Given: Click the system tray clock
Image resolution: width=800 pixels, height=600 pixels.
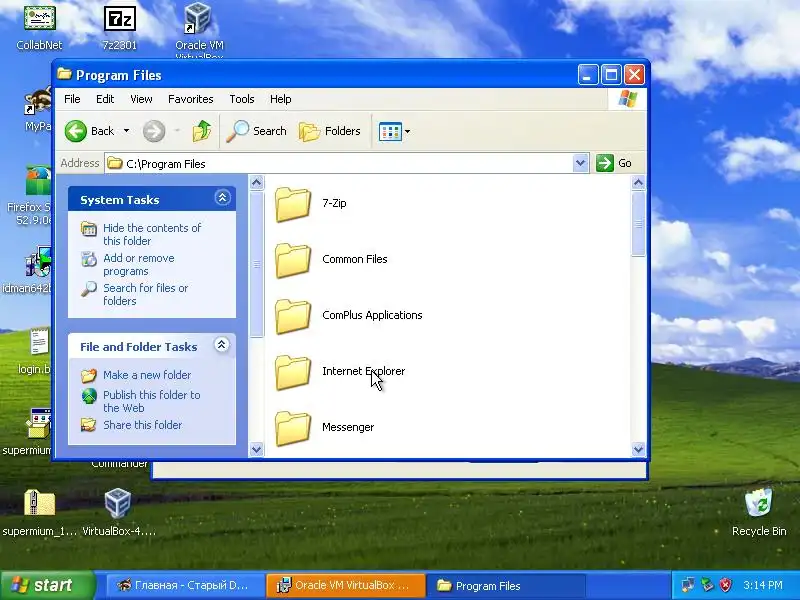Looking at the screenshot, I should coord(763,585).
